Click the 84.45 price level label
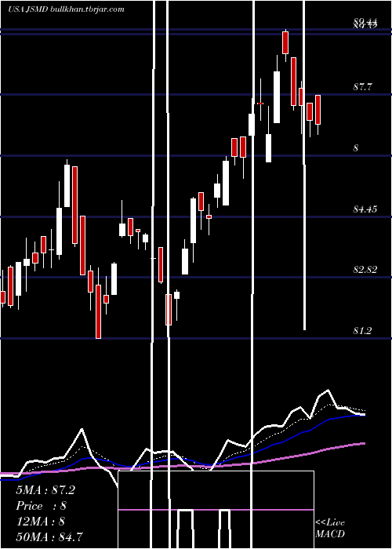The image size is (392, 549). coord(365,209)
